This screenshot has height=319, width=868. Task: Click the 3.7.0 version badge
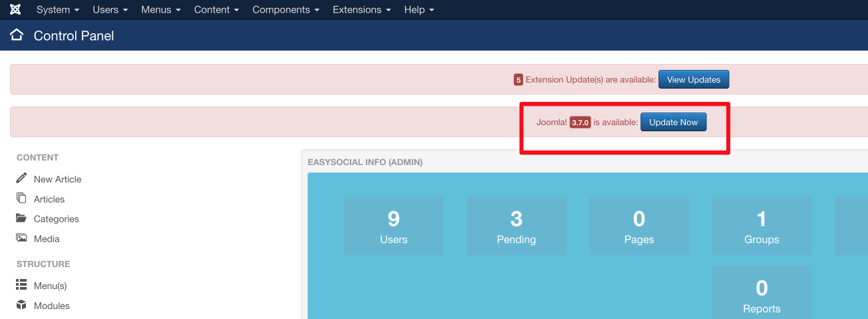point(580,123)
